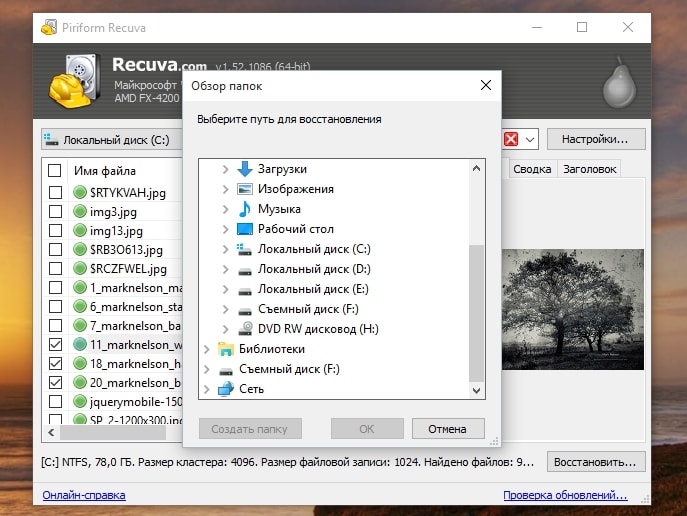Uncheck the 11_marknelson file checkbox
Screen dimensions: 687x516
coord(55,344)
